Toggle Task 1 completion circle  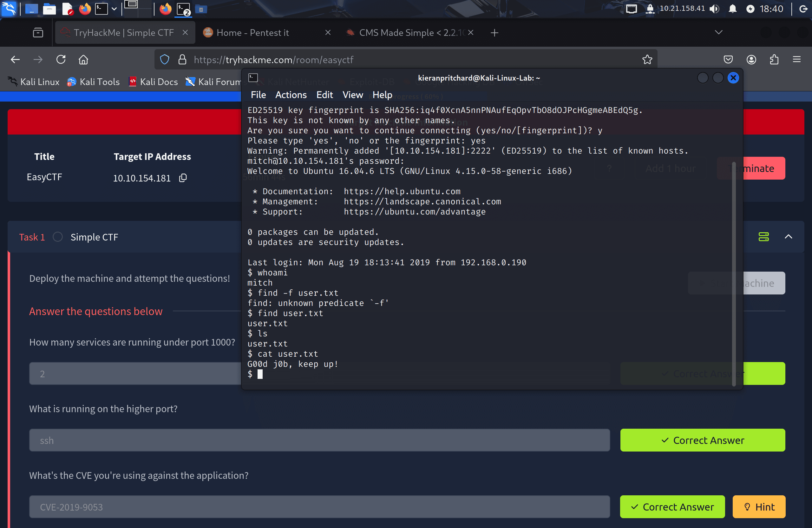click(58, 237)
